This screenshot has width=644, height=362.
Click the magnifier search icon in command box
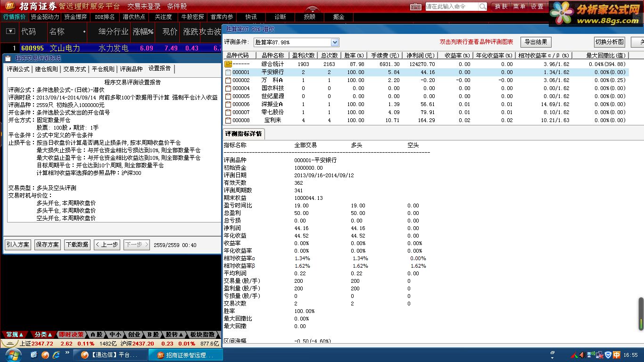click(483, 7)
